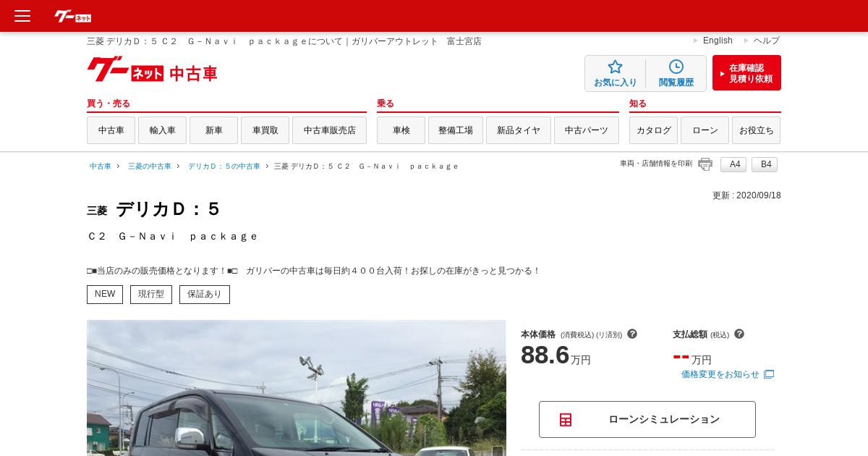Click 価格変更をお知らせ link
Image resolution: width=868 pixels, height=456 pixels.
coord(720,374)
